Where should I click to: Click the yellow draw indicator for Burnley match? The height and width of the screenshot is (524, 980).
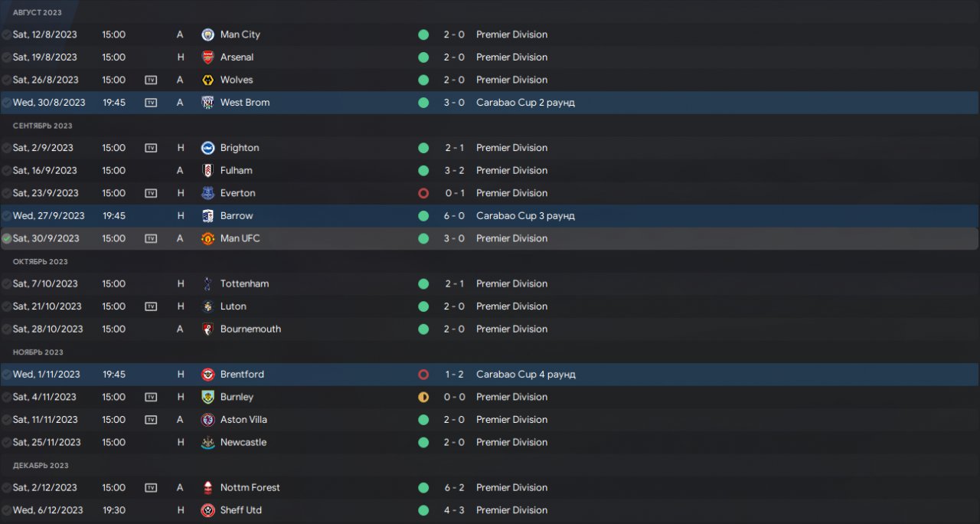423,397
